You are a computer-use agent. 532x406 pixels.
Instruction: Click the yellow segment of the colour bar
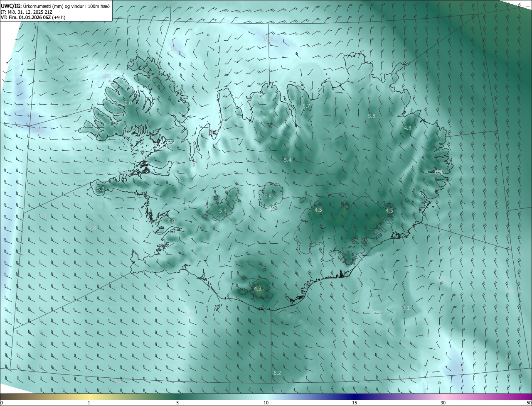tap(89, 396)
